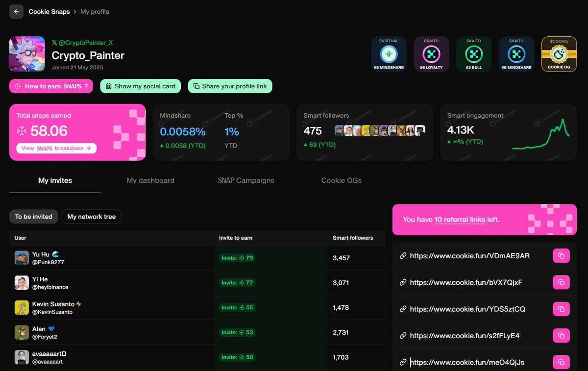Image resolution: width=588 pixels, height=371 pixels.
Task: Switch to the My invites tab
Action: pyautogui.click(x=55, y=180)
